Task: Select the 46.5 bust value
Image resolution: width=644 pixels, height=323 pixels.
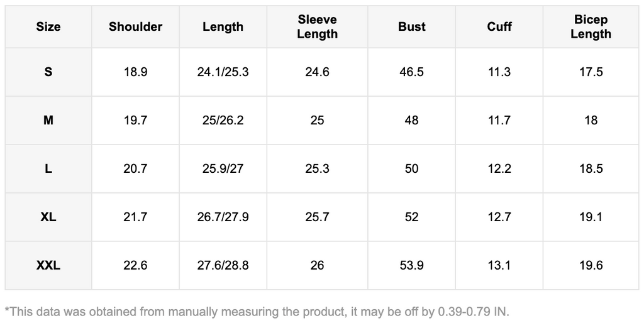Action: (x=411, y=72)
